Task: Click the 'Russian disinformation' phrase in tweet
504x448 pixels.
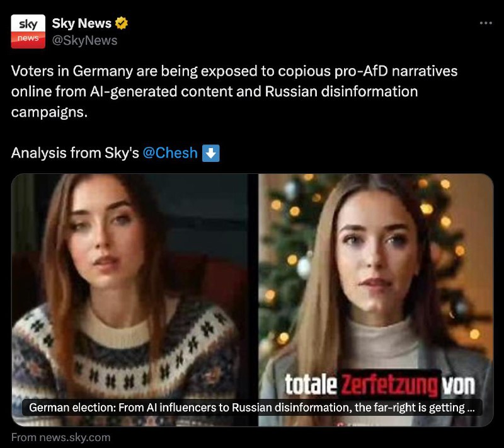Action: click(341, 91)
